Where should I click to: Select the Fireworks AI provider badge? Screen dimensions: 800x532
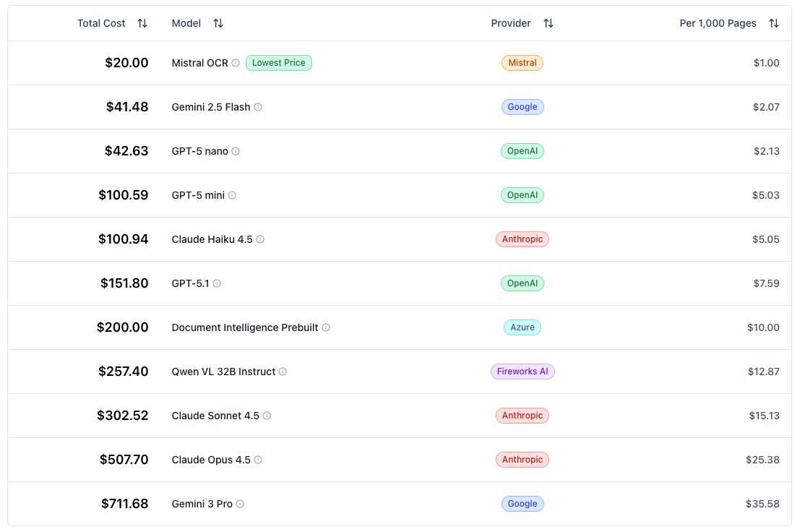[x=522, y=372]
